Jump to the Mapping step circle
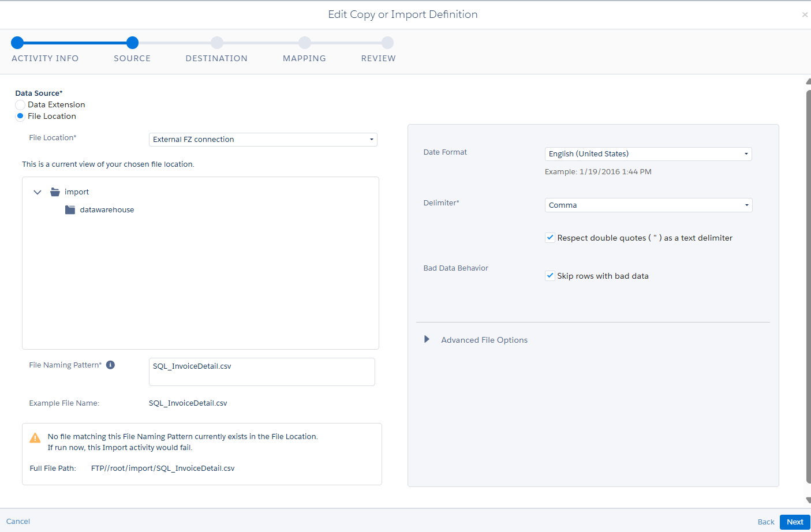The height and width of the screenshot is (532, 811). point(305,43)
